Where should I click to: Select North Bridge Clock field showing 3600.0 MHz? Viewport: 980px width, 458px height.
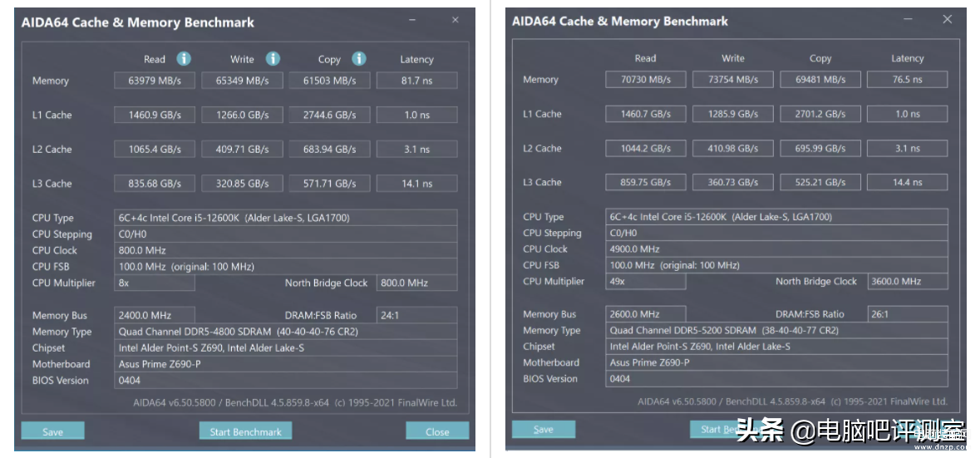click(908, 281)
